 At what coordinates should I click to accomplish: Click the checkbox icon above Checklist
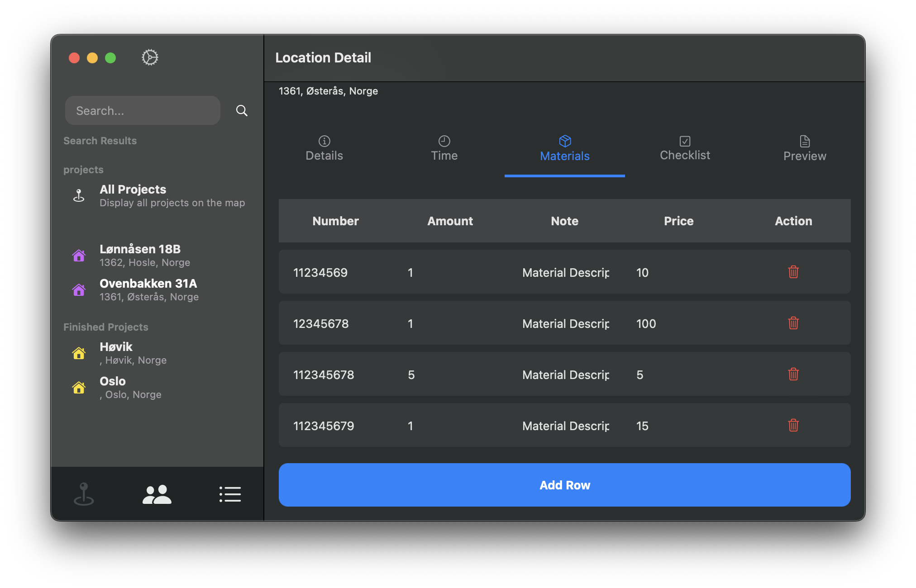pyautogui.click(x=685, y=141)
